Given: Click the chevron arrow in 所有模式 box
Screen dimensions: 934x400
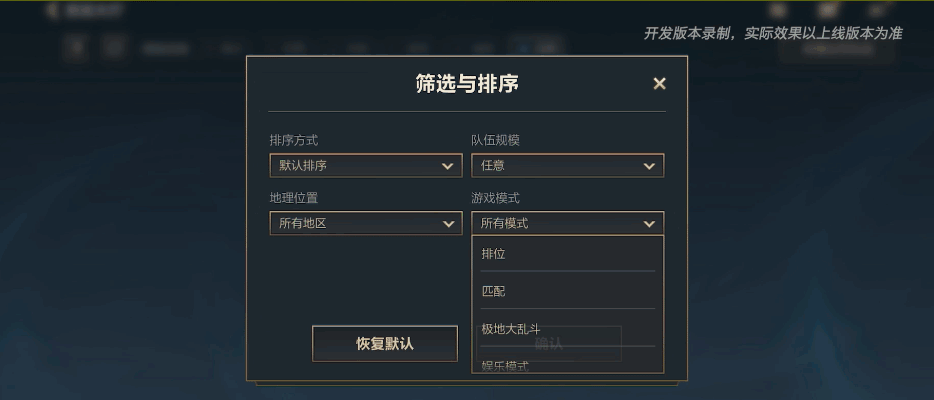Looking at the screenshot, I should [650, 224].
